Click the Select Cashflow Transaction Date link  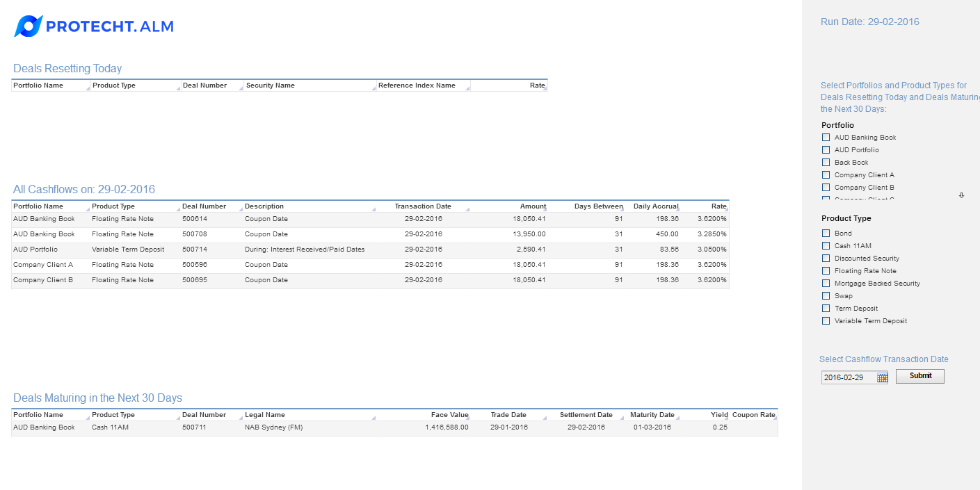point(884,359)
